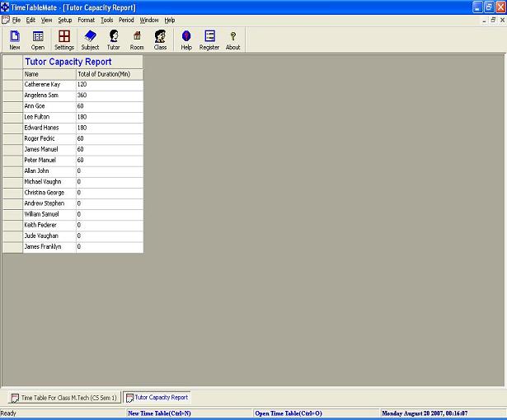Click the Name column header
This screenshot has height=420, width=507.
pos(49,74)
